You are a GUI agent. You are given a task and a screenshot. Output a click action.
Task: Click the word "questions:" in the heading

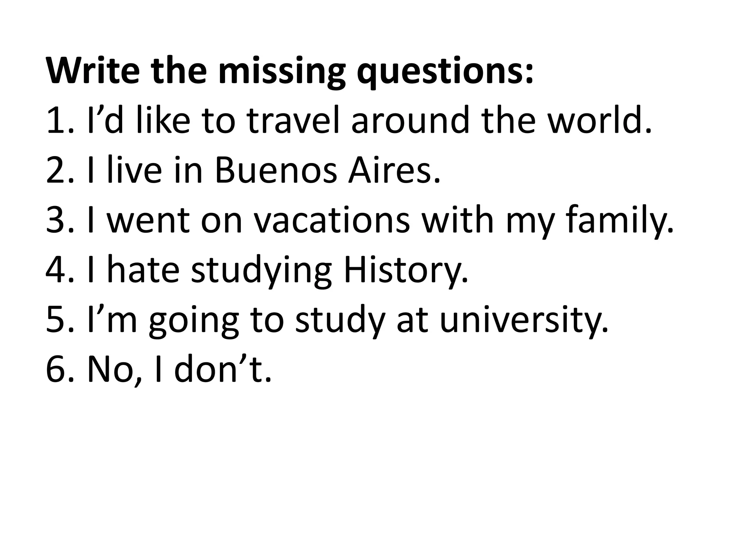tap(445, 71)
